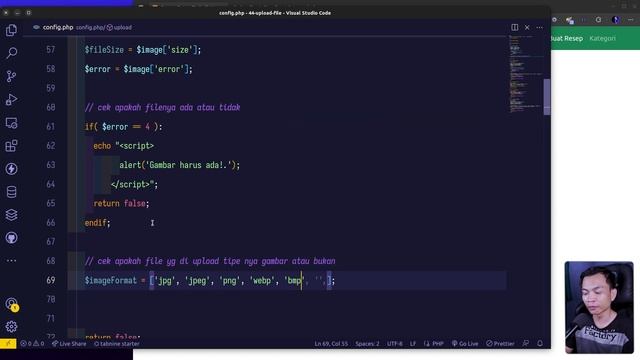
Task: Click line number 61 in gutter
Action: pos(51,127)
